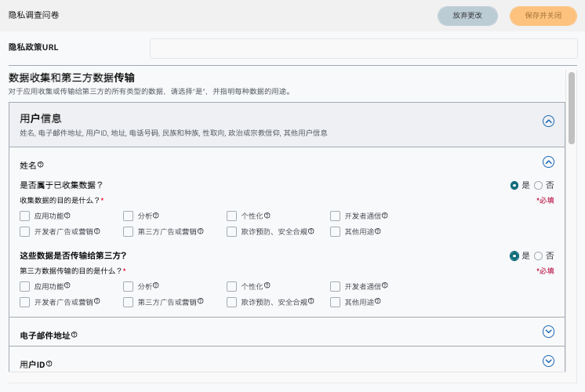Click 放弃更改 button
This screenshot has height=392, width=585.
pyautogui.click(x=467, y=16)
